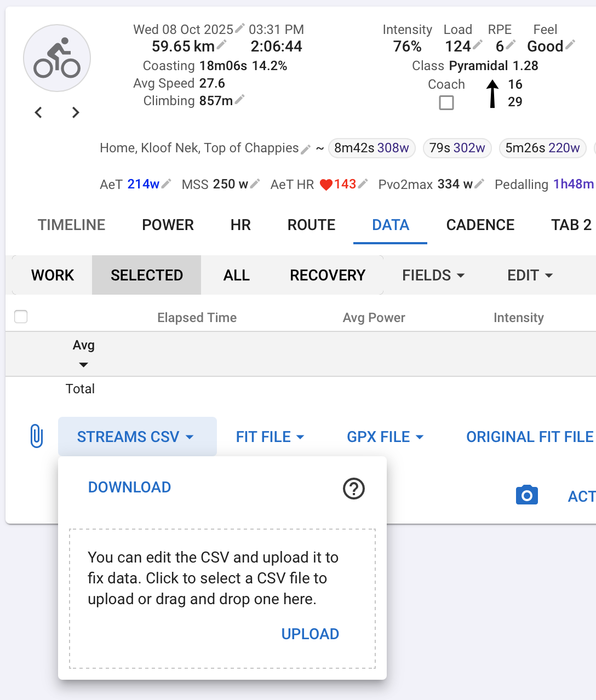The image size is (596, 700).
Task: Edit distance with pencil icon beside 59.65 km
Action: (x=222, y=44)
